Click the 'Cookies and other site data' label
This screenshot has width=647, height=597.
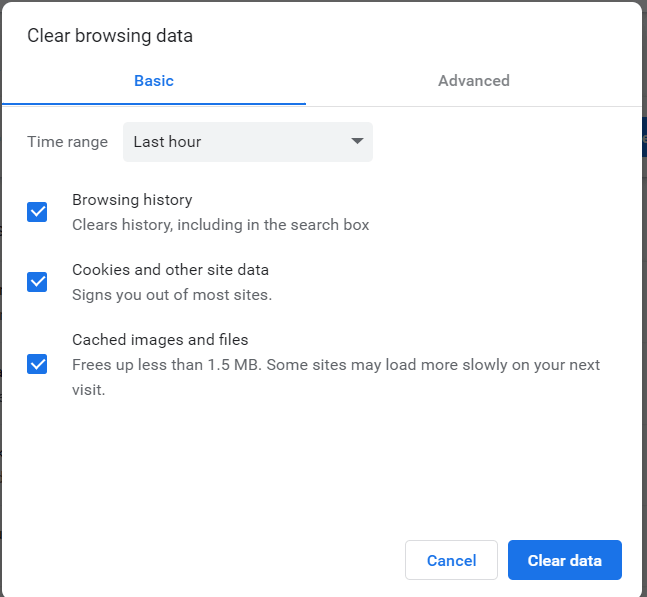[170, 270]
